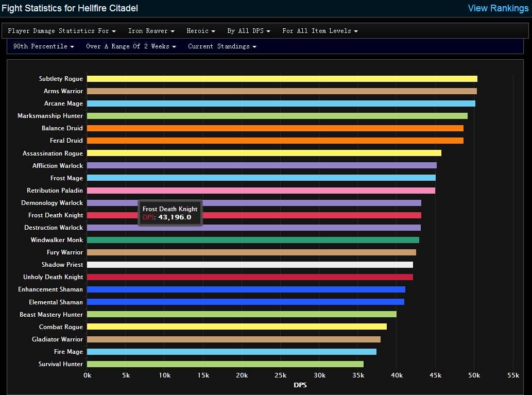
Task: Expand the Over A Range Of 2 Weeks dropdown
Action: pyautogui.click(x=131, y=46)
